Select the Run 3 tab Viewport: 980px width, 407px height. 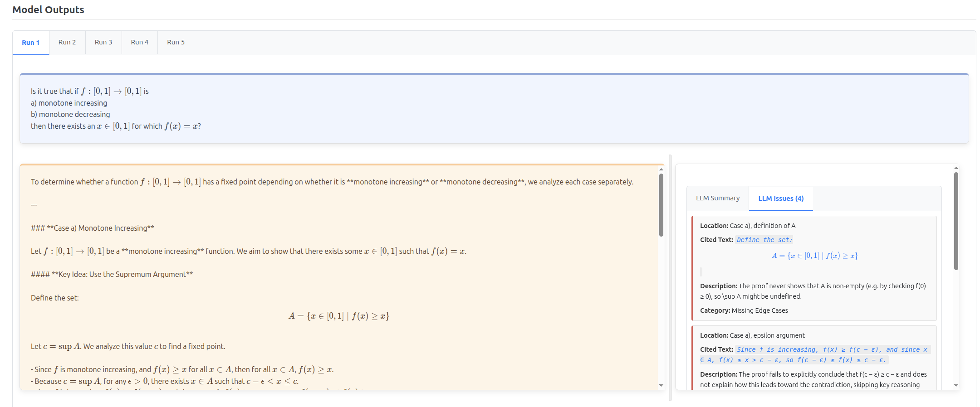click(103, 43)
